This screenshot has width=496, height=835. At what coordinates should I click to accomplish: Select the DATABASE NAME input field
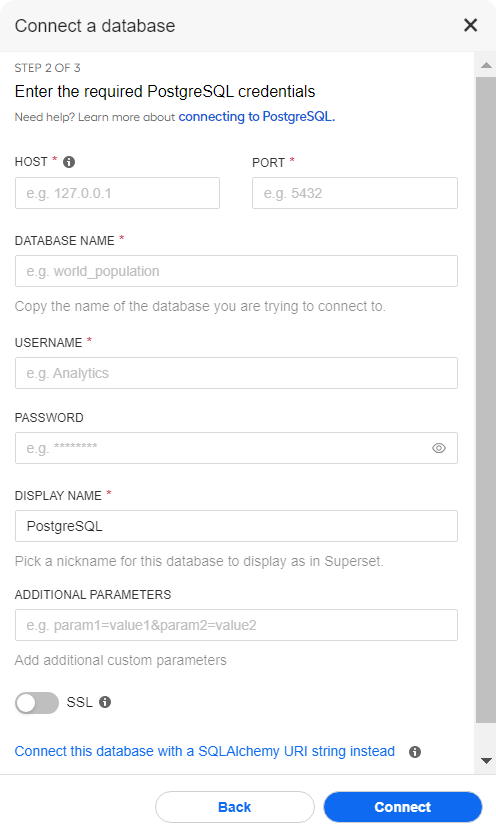(x=236, y=271)
